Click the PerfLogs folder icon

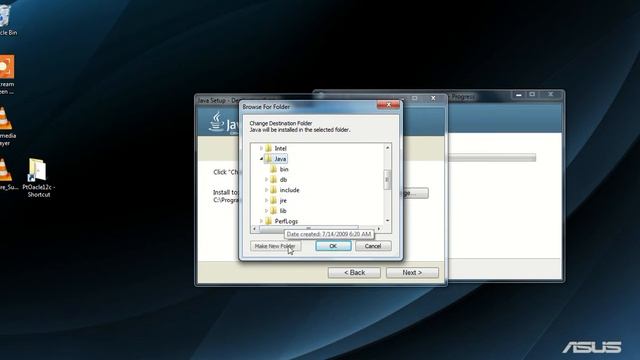[268, 221]
